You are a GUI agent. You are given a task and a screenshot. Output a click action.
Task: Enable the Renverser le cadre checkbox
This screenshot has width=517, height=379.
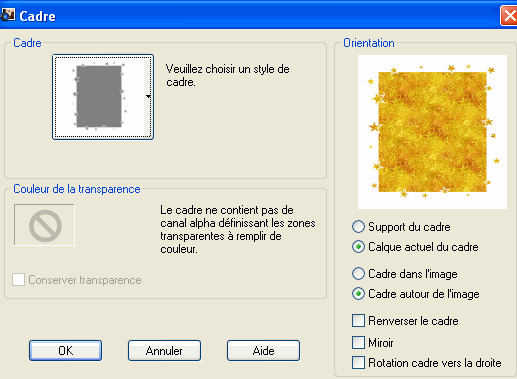click(x=358, y=321)
